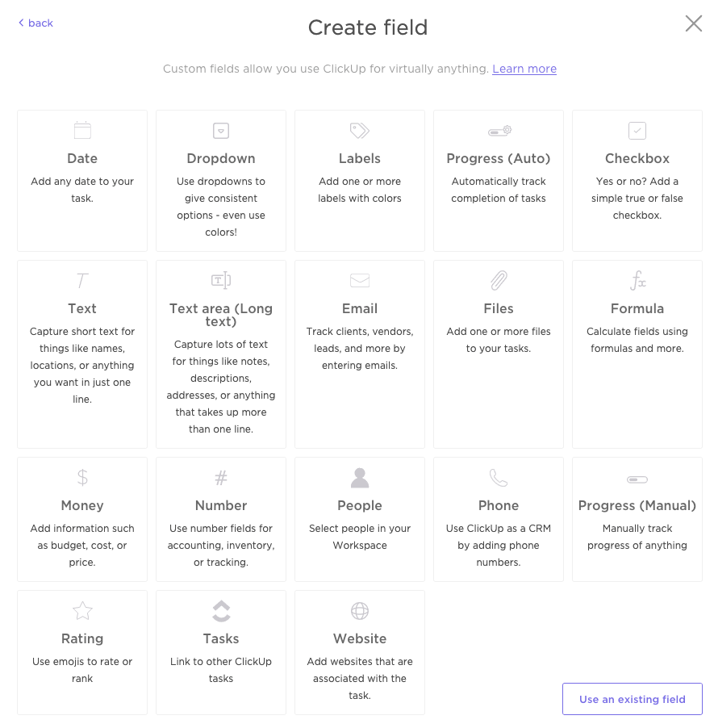Close the Create field dialog
This screenshot has height=728, width=714.
click(x=694, y=23)
